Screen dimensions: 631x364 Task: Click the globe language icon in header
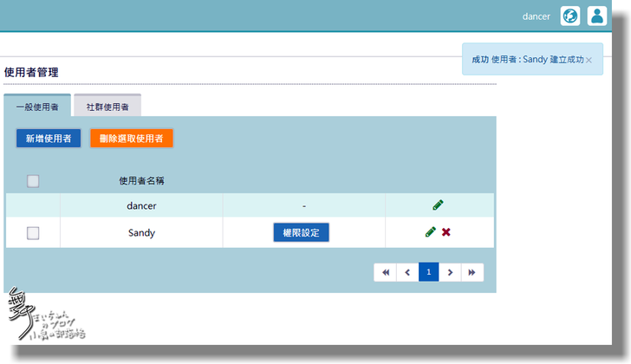point(570,16)
